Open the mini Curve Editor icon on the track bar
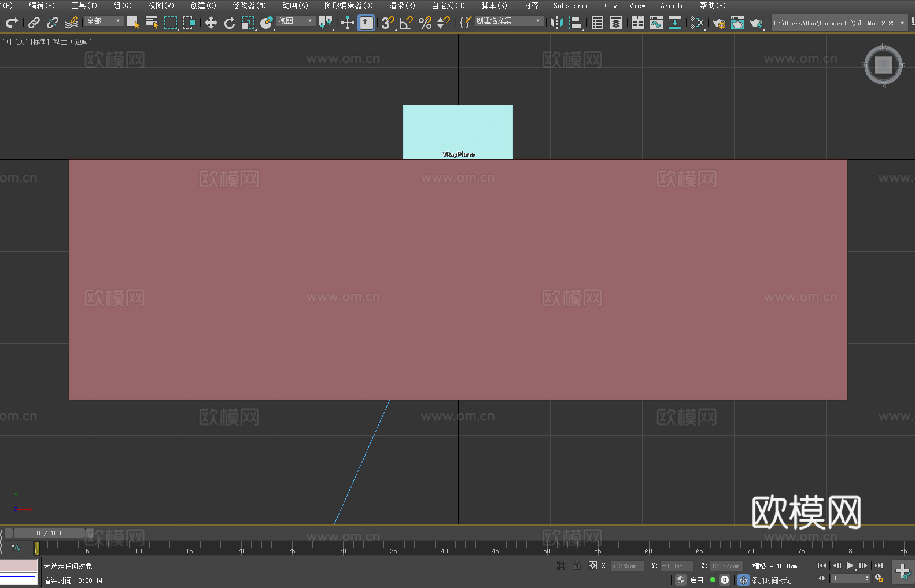Viewport: 915px width, 588px height. 16,548
